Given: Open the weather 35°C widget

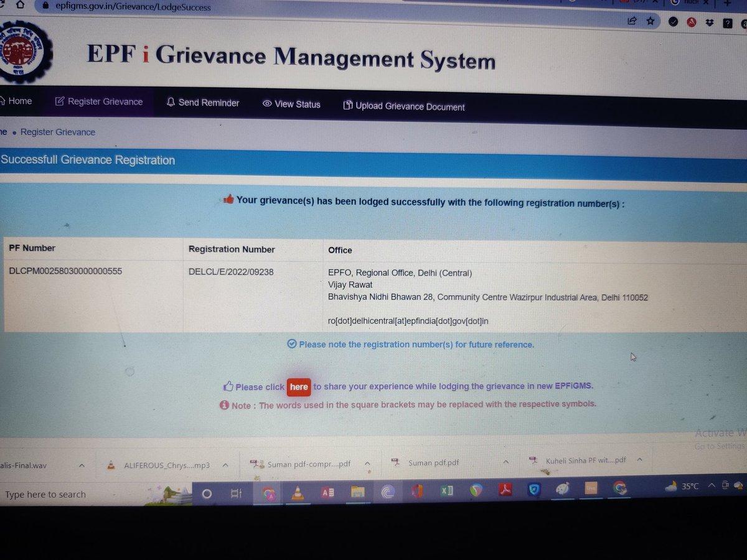Looking at the screenshot, I should tap(682, 487).
